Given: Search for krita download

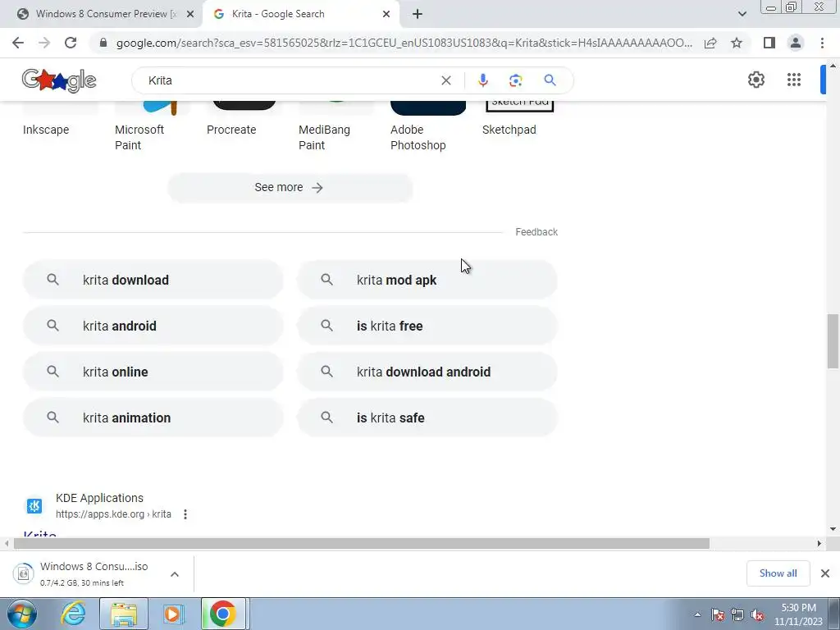Looking at the screenshot, I should [153, 280].
